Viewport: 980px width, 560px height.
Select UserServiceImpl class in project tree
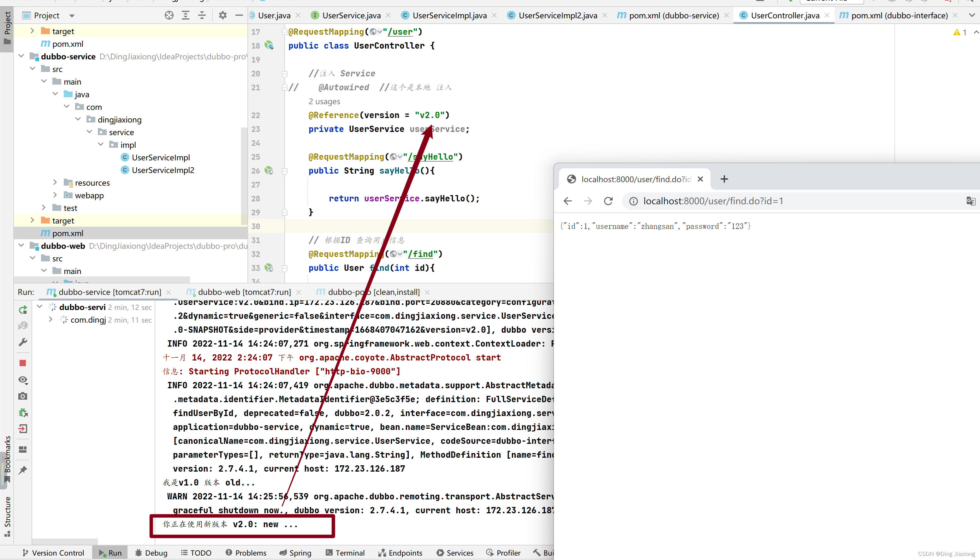point(161,157)
